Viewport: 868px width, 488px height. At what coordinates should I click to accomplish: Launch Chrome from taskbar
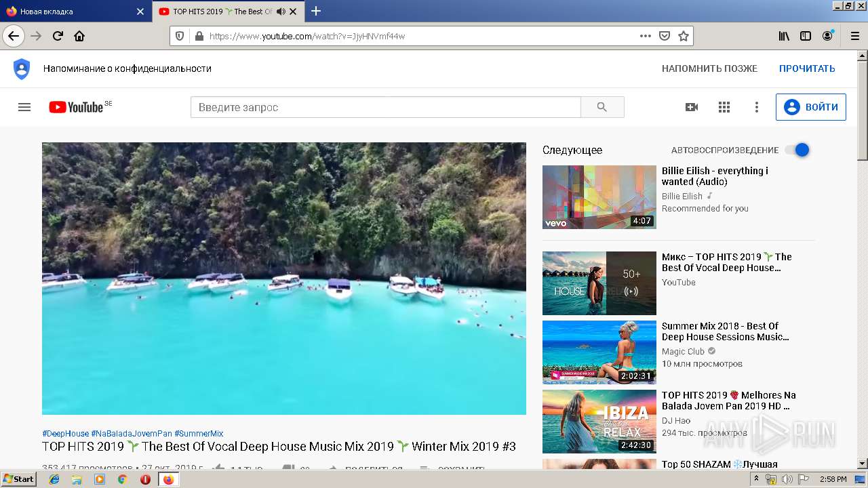coord(122,479)
